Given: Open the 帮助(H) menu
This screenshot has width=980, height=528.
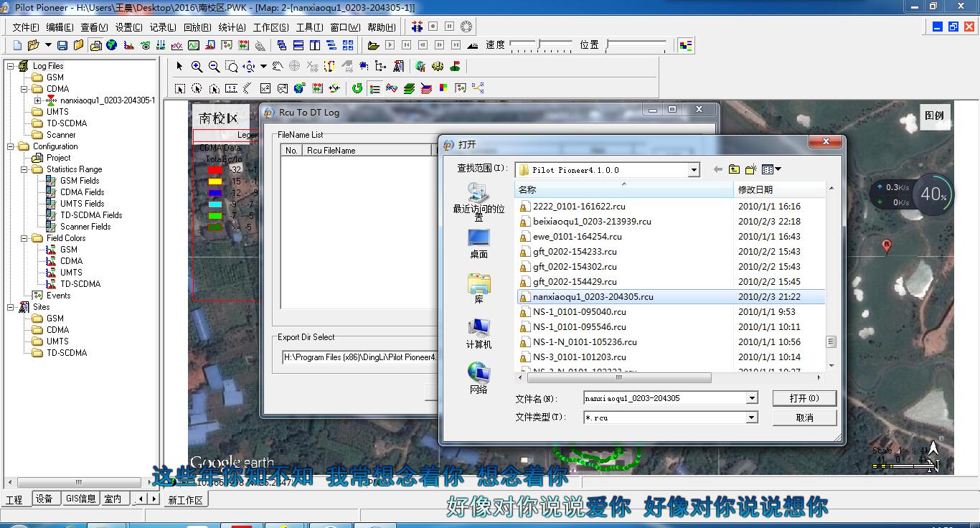Looking at the screenshot, I should pos(382,27).
